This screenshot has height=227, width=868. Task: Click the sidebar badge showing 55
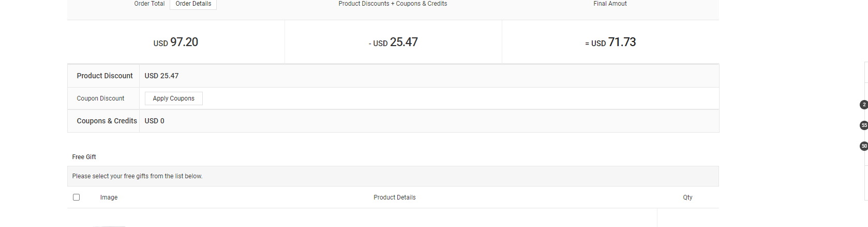[864, 125]
